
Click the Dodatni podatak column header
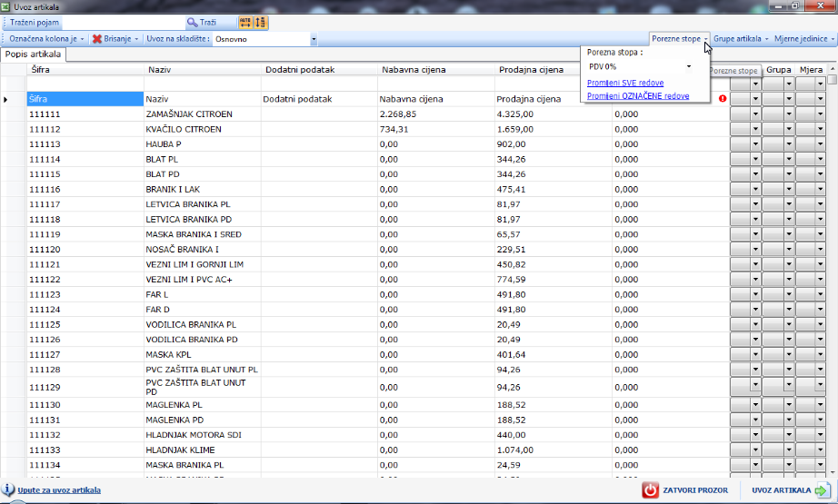[320, 70]
